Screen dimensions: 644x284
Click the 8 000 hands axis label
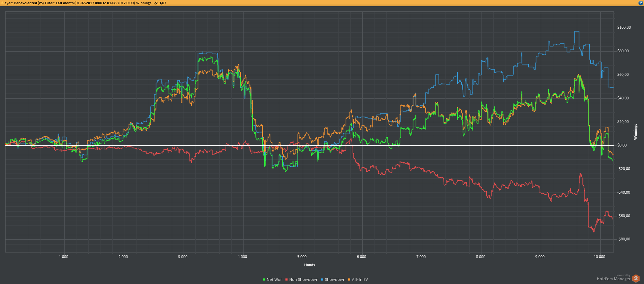click(480, 257)
